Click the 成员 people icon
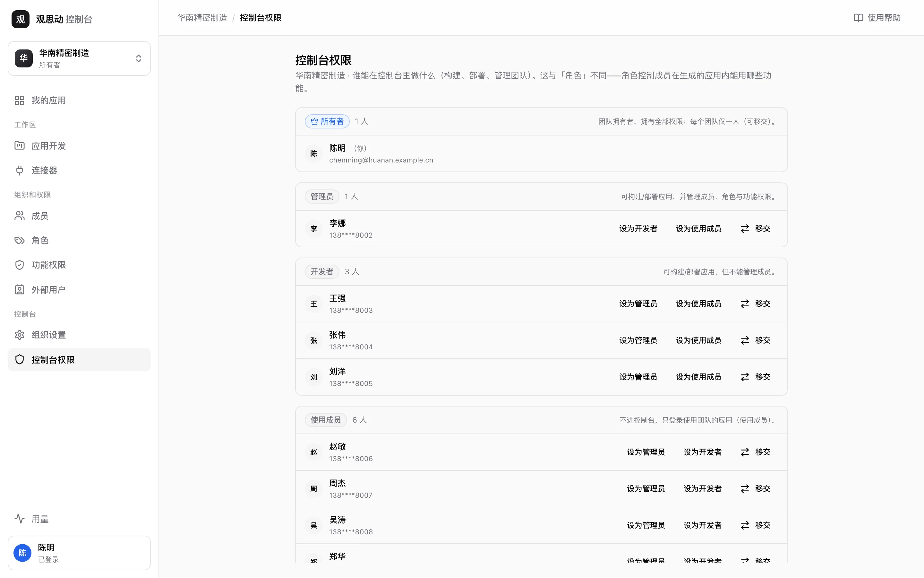Screen dimensions: 924x578 (x=20, y=216)
